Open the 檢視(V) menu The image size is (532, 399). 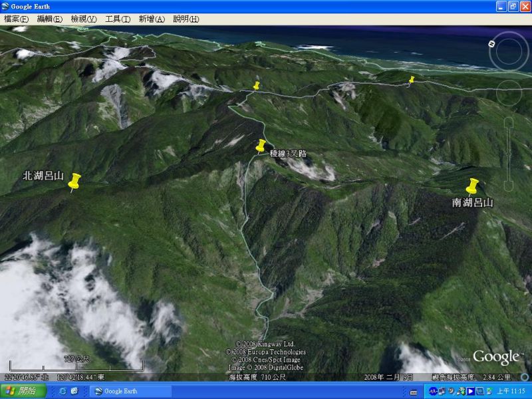pyautogui.click(x=84, y=19)
